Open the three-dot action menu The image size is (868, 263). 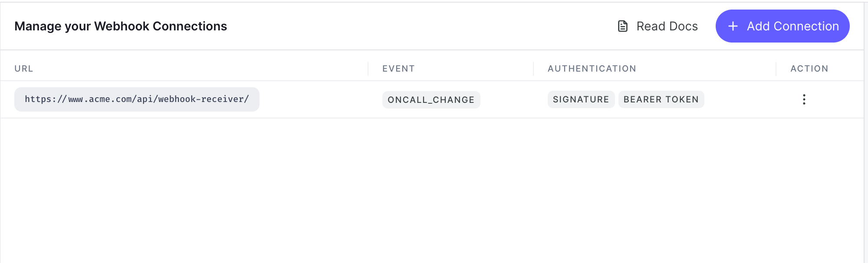(x=804, y=99)
